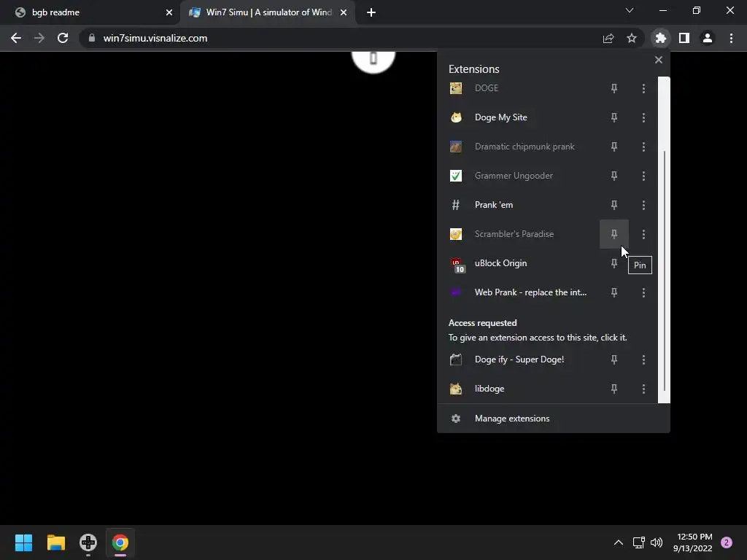Open File Explorer from taskbar
This screenshot has height=560, width=747.
[55, 542]
